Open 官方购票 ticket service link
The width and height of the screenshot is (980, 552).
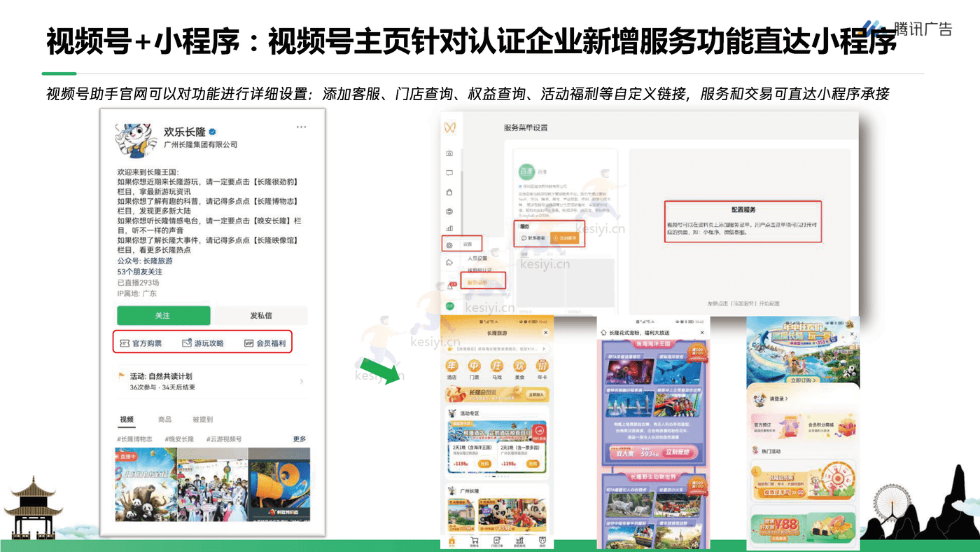pos(141,343)
